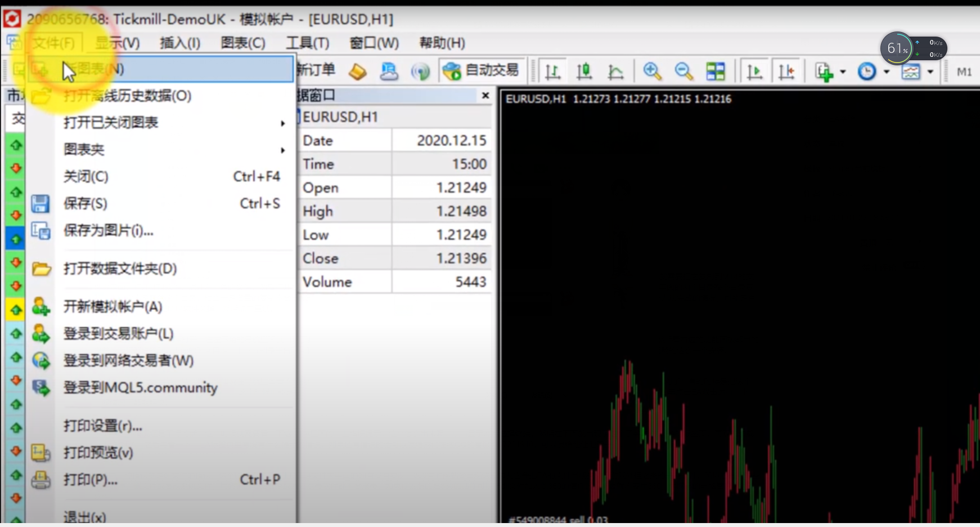Tile chart windows with grid icon
Viewport: 980px width, 527px height.
pos(716,71)
